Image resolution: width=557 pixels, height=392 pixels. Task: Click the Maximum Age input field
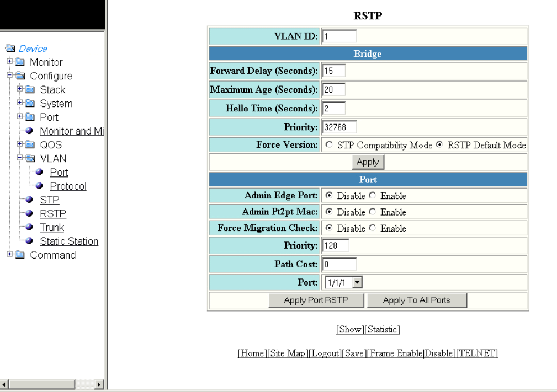[333, 89]
